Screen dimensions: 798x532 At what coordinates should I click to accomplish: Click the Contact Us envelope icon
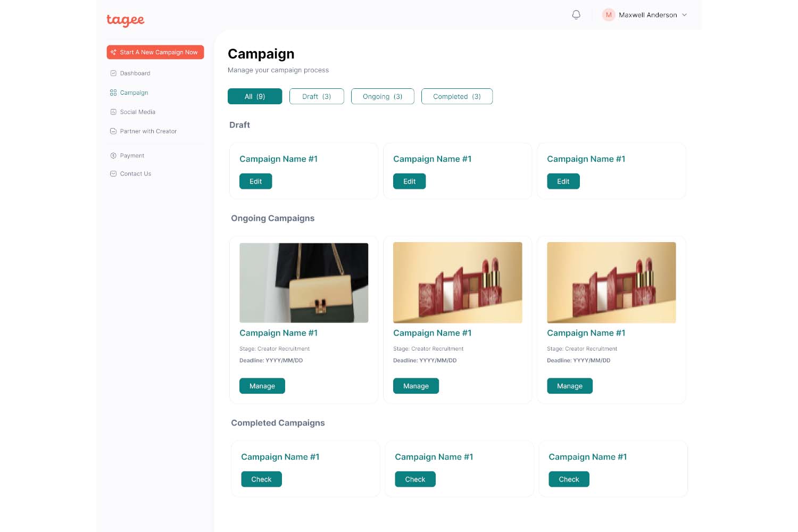pyautogui.click(x=113, y=174)
